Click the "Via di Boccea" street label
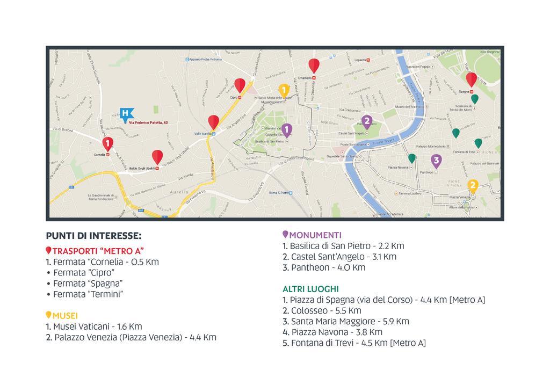The image size is (550, 392). (63, 130)
